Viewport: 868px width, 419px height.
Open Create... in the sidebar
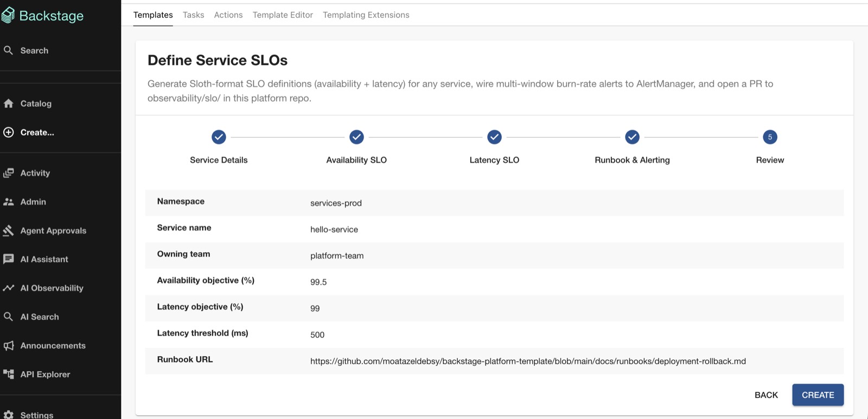click(37, 132)
